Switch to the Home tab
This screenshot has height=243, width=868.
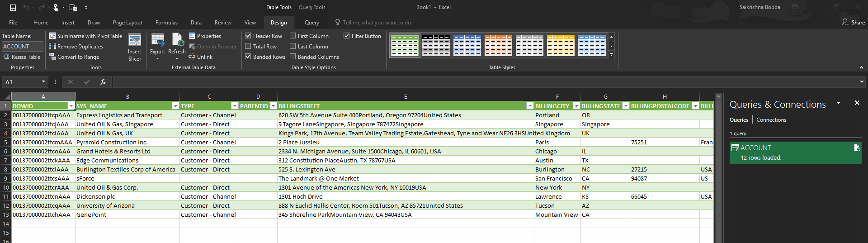[x=41, y=22]
